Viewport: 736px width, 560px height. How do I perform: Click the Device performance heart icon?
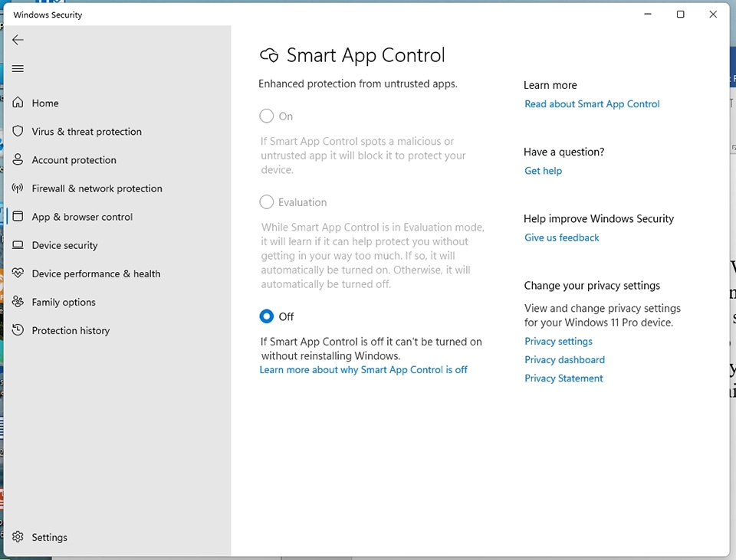point(18,273)
